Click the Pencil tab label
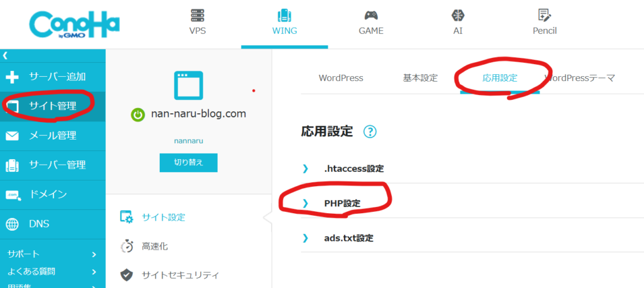The width and height of the screenshot is (644, 288). click(545, 31)
